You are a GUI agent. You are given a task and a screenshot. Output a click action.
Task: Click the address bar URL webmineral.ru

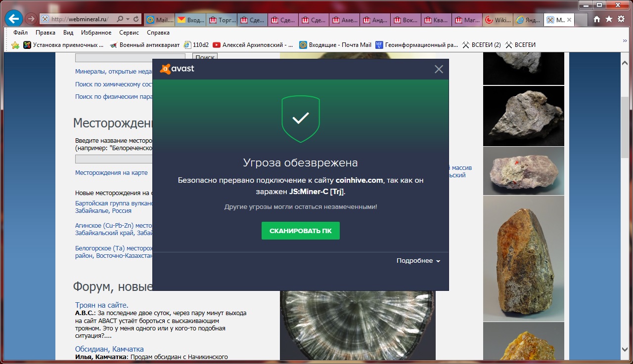pyautogui.click(x=80, y=19)
